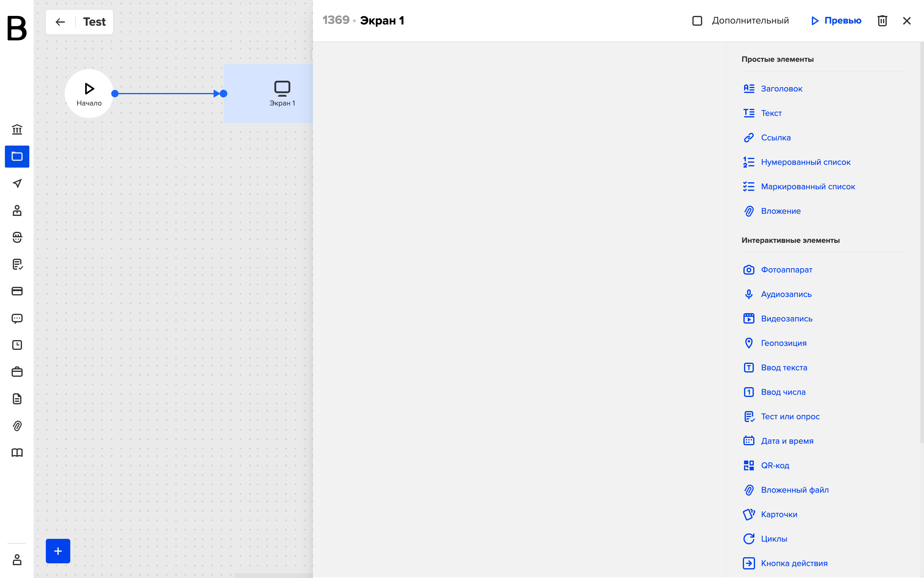Add the Фотоаппарат interactive element

777,270
